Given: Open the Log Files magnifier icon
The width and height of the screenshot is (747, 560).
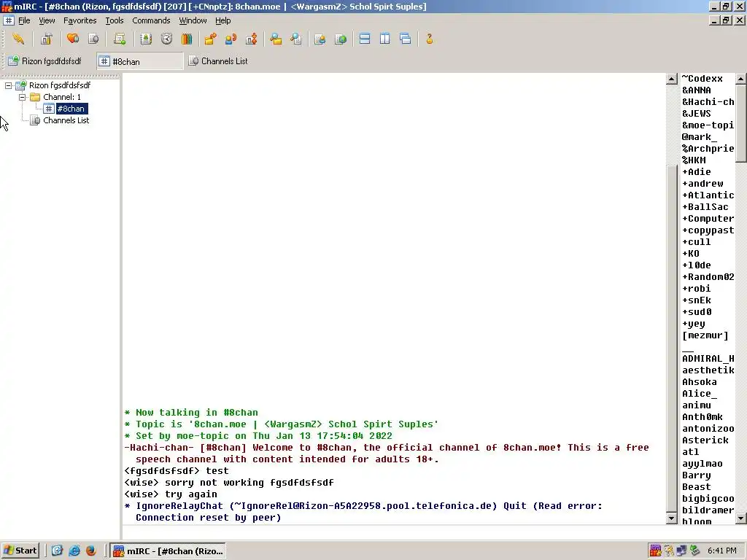Looking at the screenshot, I should (x=296, y=39).
